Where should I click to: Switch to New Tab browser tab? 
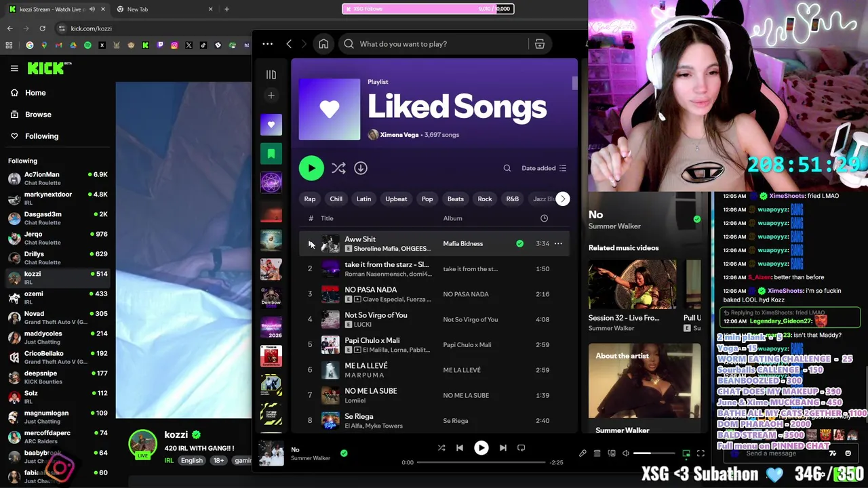pyautogui.click(x=163, y=9)
